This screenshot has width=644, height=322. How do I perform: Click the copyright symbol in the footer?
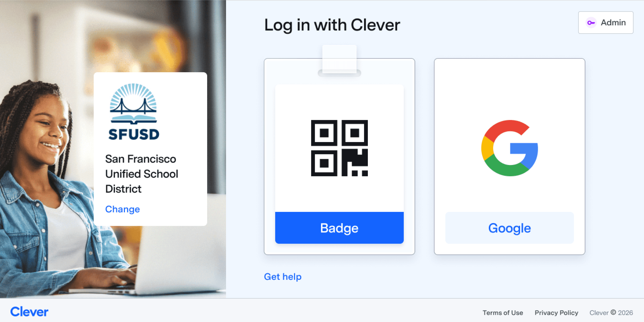point(613,312)
